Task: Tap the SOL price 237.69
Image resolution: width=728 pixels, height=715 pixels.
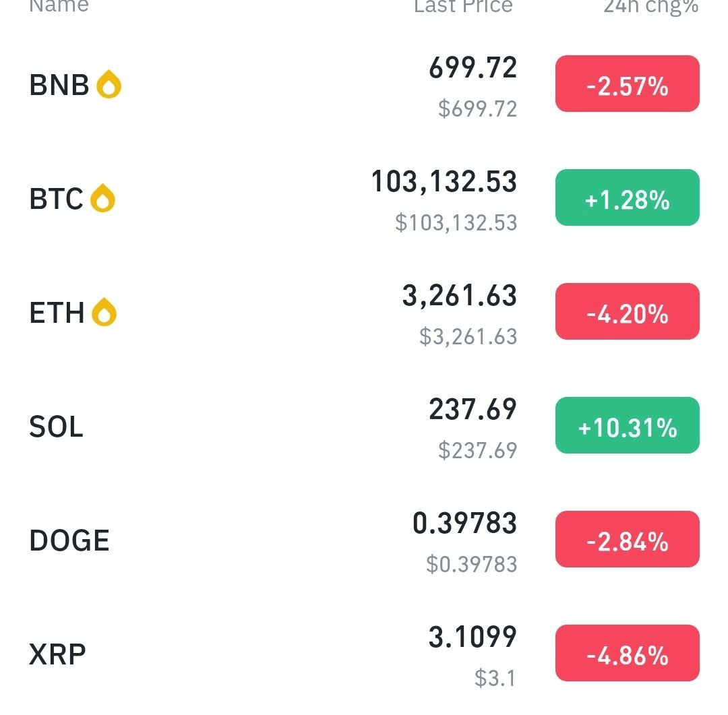Action: point(473,409)
